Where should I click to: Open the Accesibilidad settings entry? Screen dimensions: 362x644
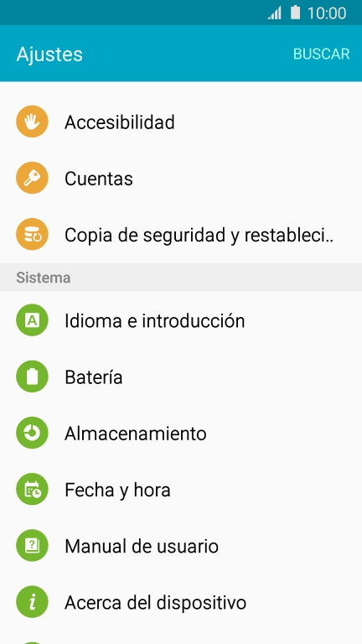coord(181,122)
